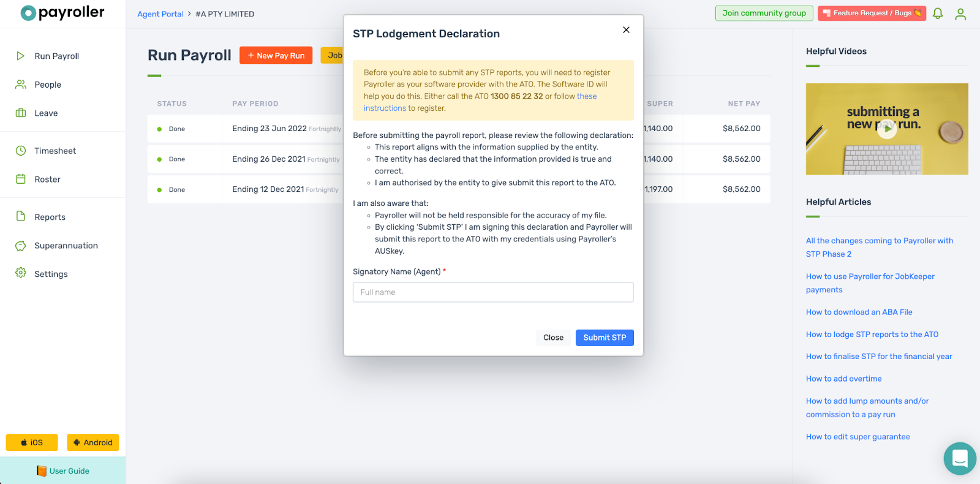The image size is (980, 484).
Task: Open the Reports menu item
Action: click(50, 217)
